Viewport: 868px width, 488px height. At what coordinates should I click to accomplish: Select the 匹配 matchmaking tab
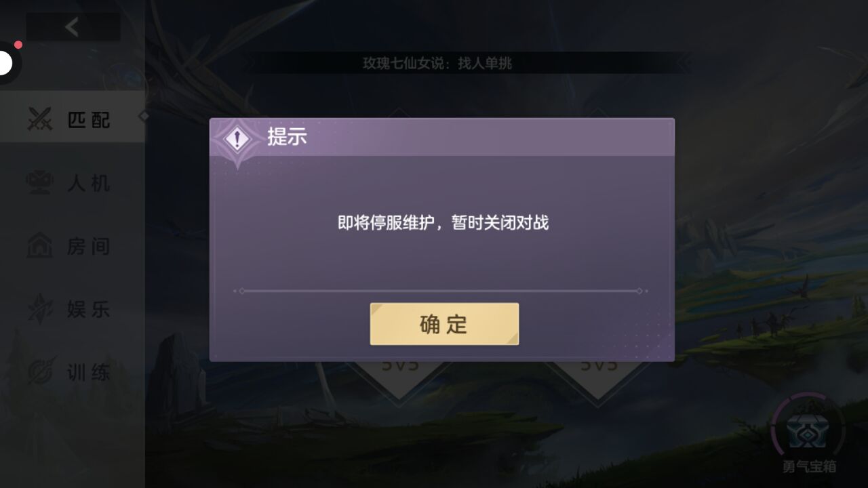point(72,120)
